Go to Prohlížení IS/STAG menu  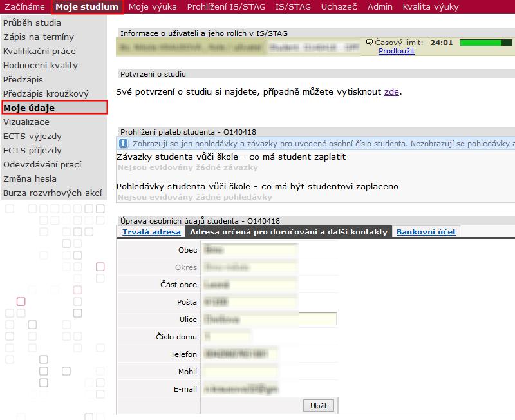click(226, 6)
